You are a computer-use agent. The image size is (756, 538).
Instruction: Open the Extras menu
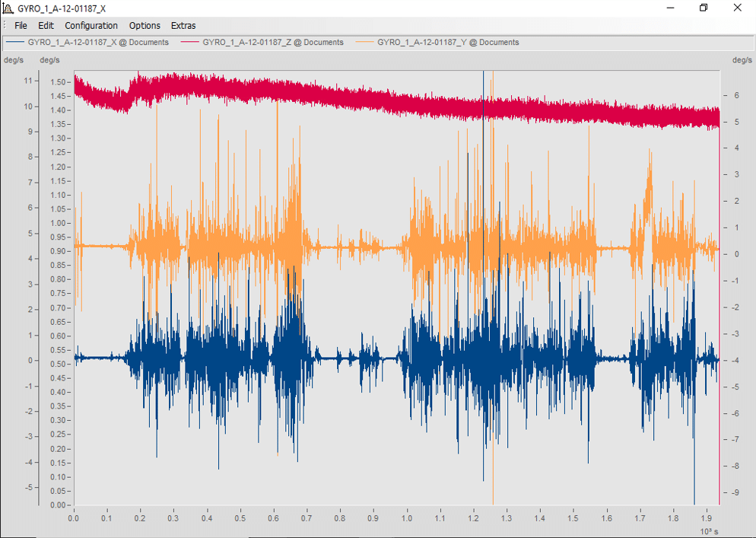[183, 25]
